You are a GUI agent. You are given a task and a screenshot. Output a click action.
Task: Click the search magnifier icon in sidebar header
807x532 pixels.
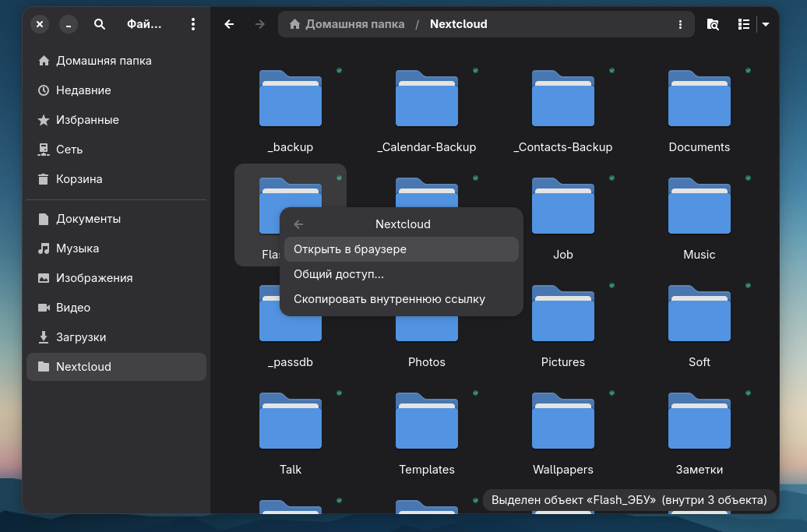tap(100, 24)
